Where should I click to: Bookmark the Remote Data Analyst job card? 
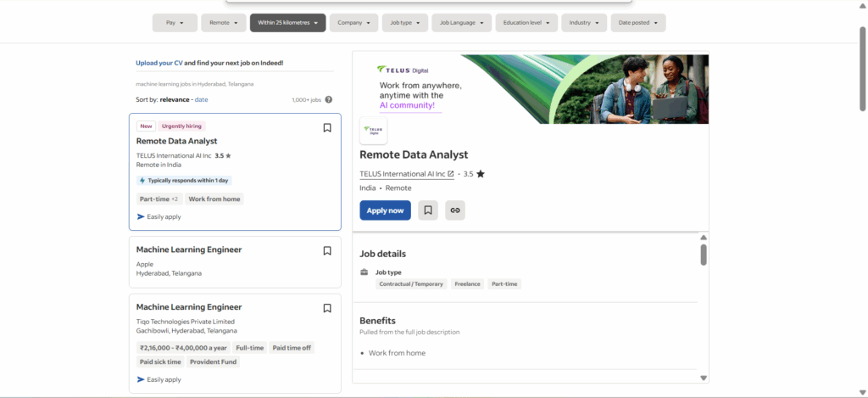pos(327,128)
